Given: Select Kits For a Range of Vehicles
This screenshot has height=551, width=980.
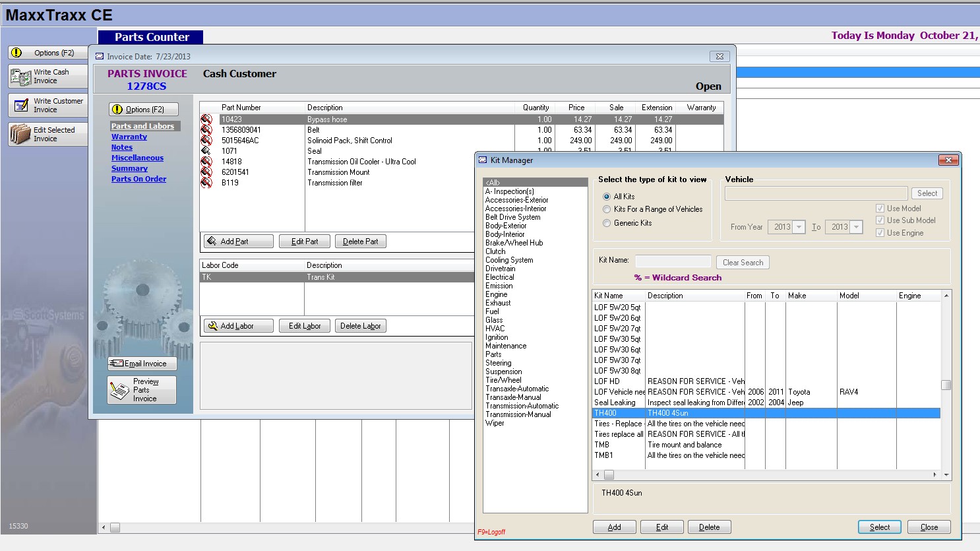Looking at the screenshot, I should [607, 209].
